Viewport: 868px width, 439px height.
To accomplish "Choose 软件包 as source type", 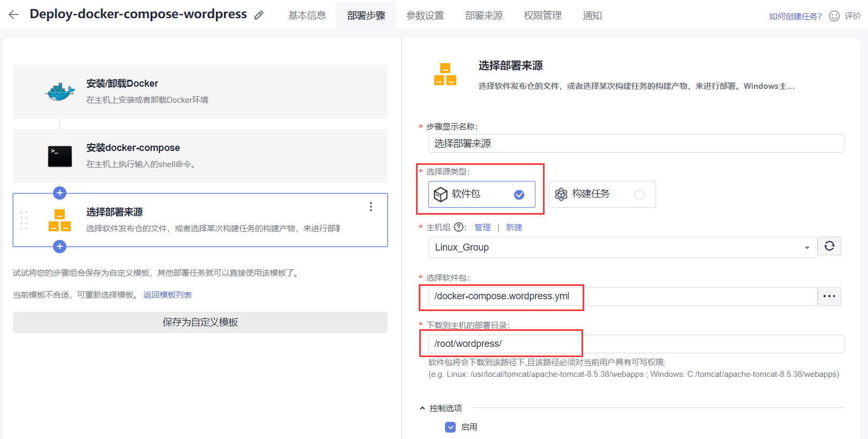I will coord(482,194).
